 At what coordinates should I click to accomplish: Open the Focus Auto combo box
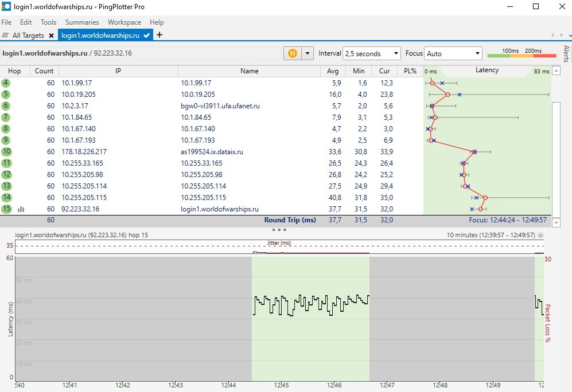pyautogui.click(x=453, y=53)
